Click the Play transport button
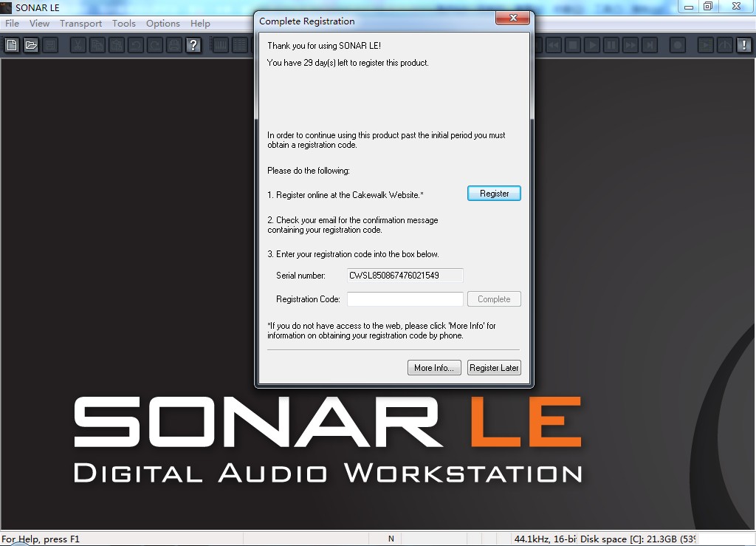The width and height of the screenshot is (756, 546). (x=592, y=45)
